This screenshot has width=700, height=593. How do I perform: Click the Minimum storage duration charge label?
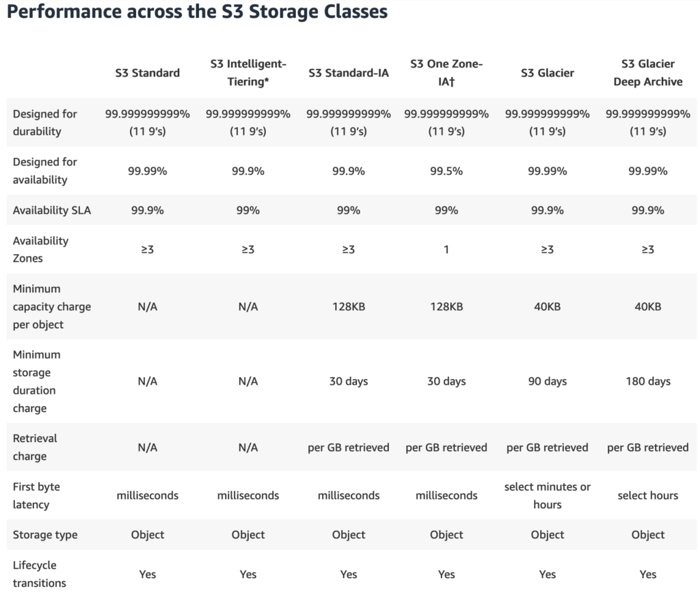[37, 381]
